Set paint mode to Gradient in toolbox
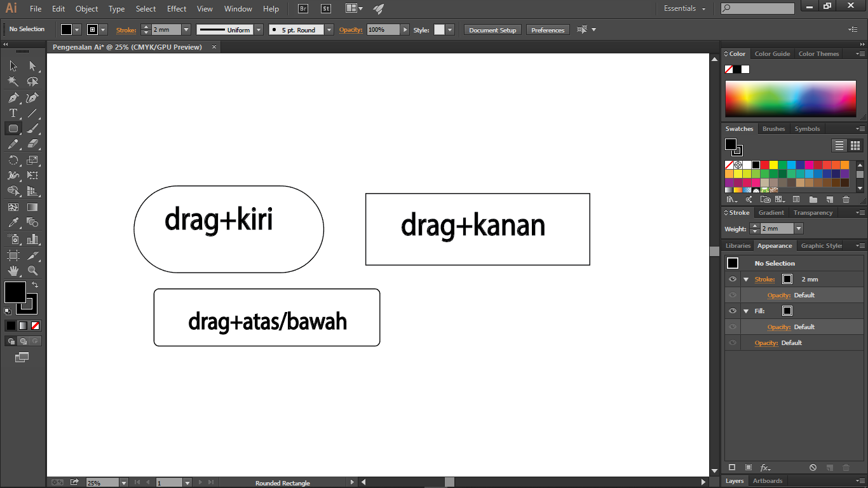This screenshot has width=868, height=488. pos(23,325)
